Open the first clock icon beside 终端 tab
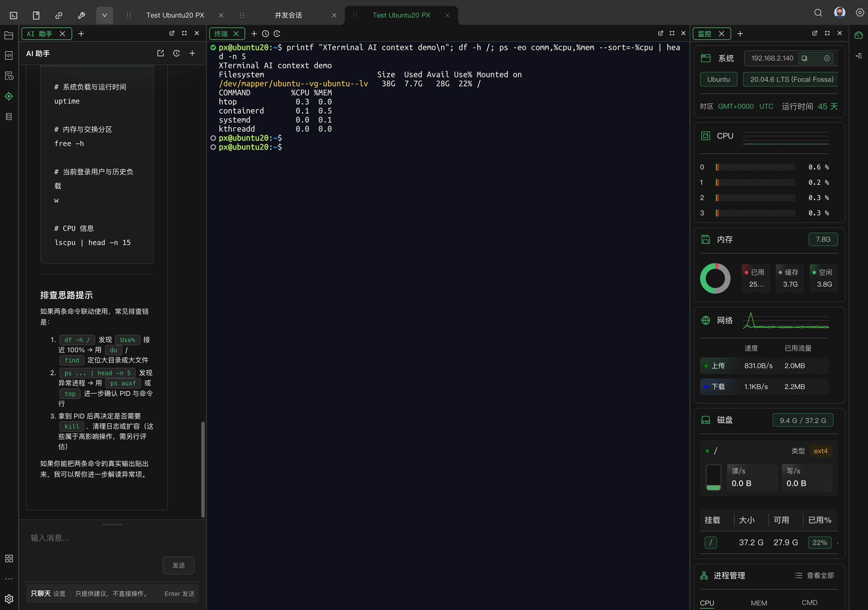Viewport: 868px width, 610px height. 265,34
